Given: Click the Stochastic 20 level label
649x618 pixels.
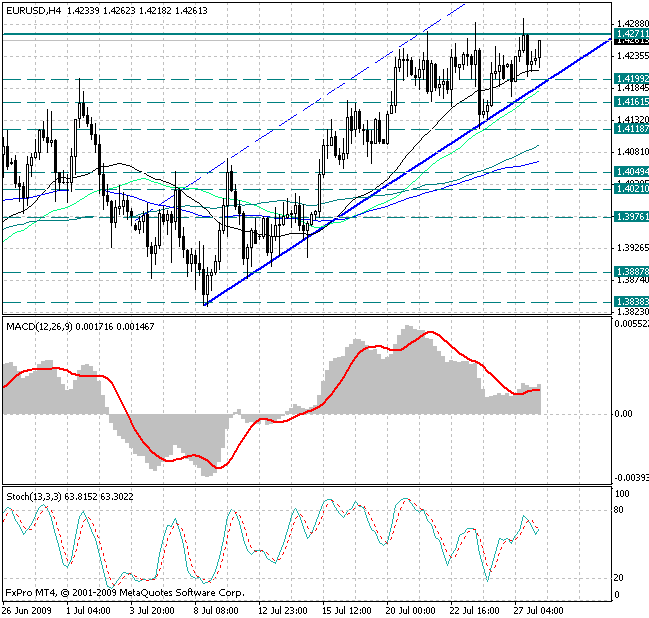Looking at the screenshot, I should pyautogui.click(x=618, y=577).
